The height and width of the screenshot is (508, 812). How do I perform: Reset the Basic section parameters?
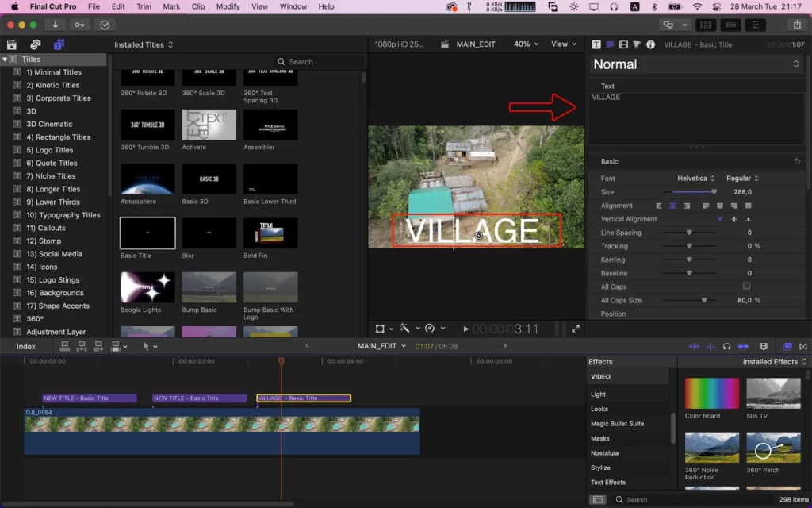pos(797,161)
